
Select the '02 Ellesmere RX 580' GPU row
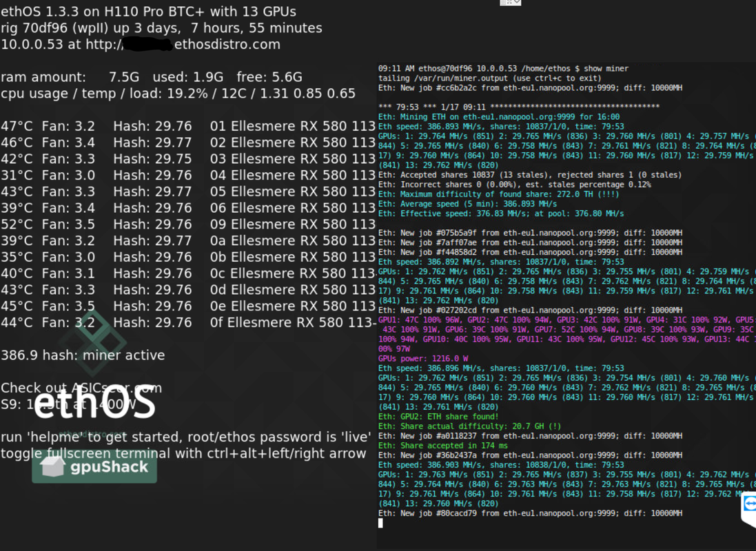[188, 143]
